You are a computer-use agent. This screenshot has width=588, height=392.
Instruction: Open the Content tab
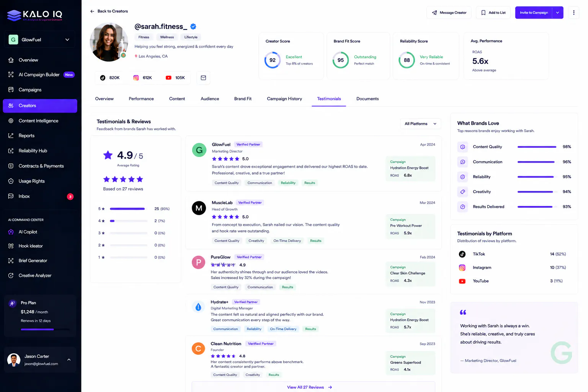pos(177,99)
